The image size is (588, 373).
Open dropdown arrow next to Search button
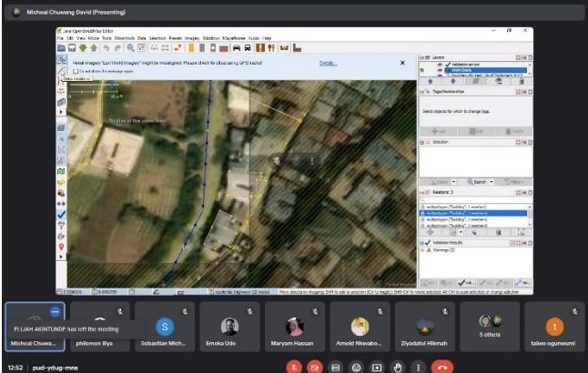click(x=492, y=182)
